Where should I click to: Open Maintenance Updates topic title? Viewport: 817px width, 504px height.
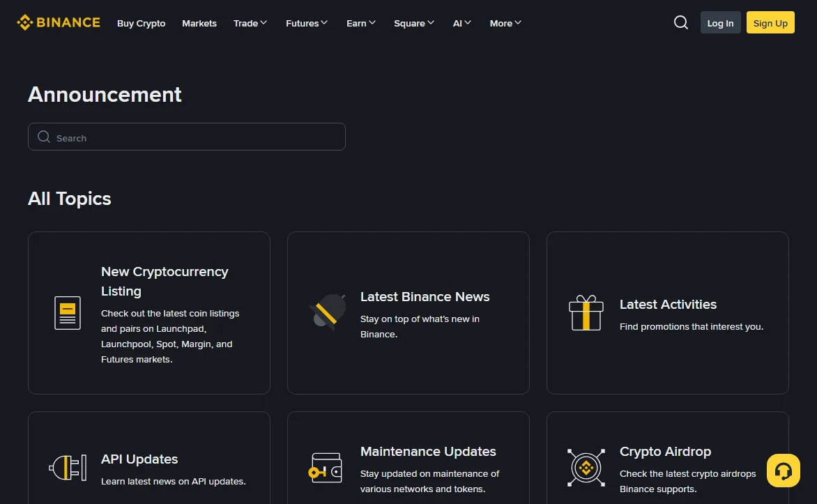[428, 451]
